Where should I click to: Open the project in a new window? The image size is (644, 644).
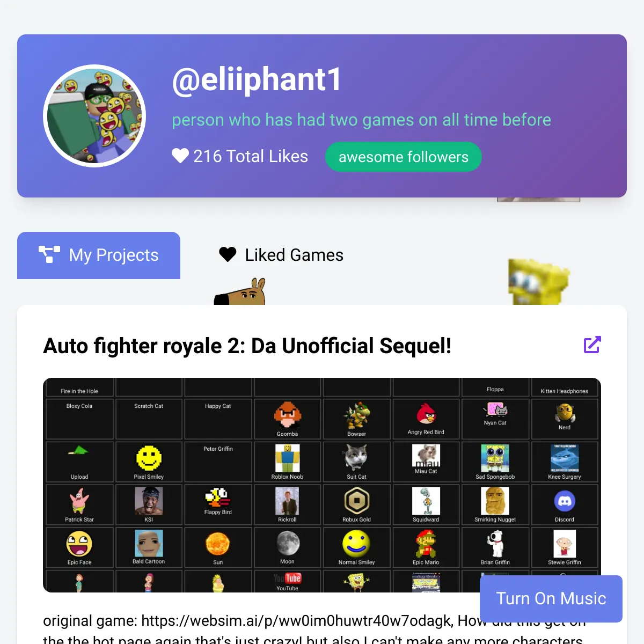click(x=592, y=345)
